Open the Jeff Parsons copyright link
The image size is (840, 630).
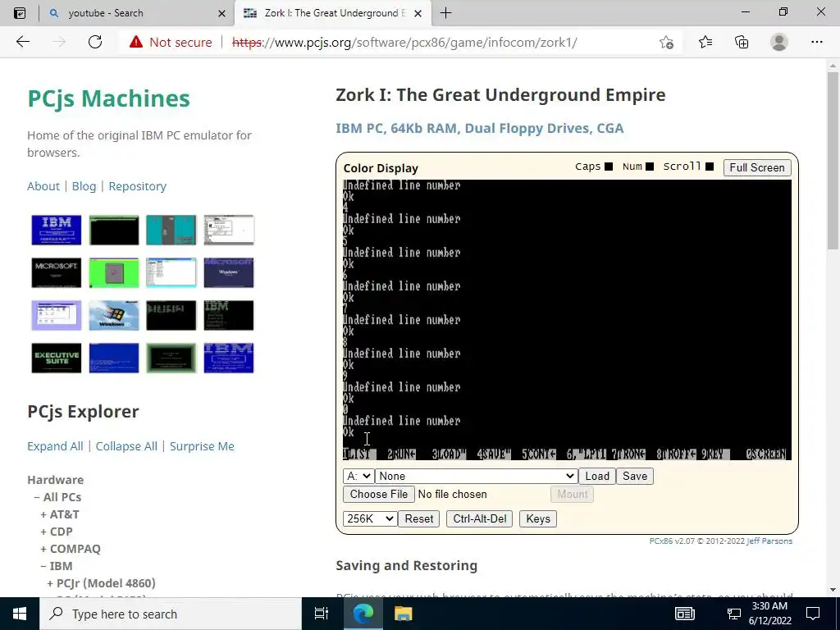click(769, 541)
